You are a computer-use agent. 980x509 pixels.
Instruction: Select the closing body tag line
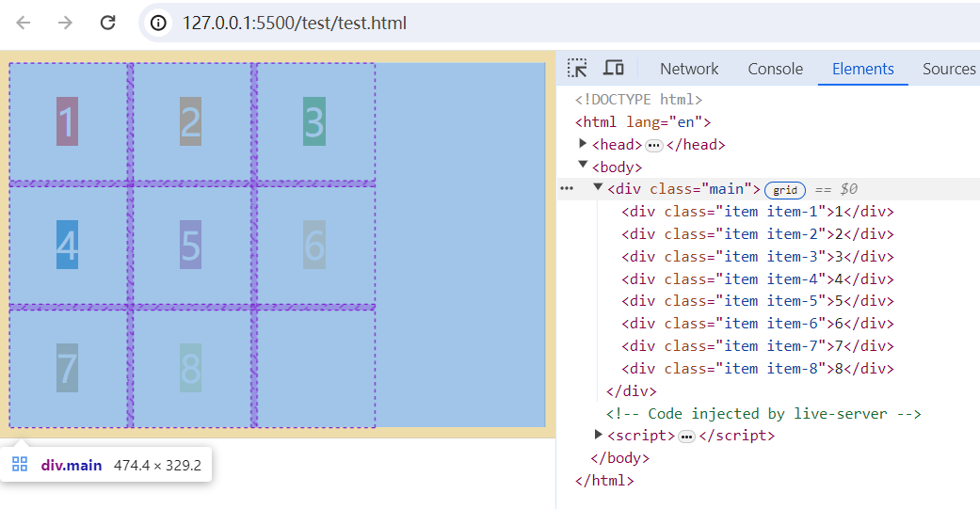[620, 458]
